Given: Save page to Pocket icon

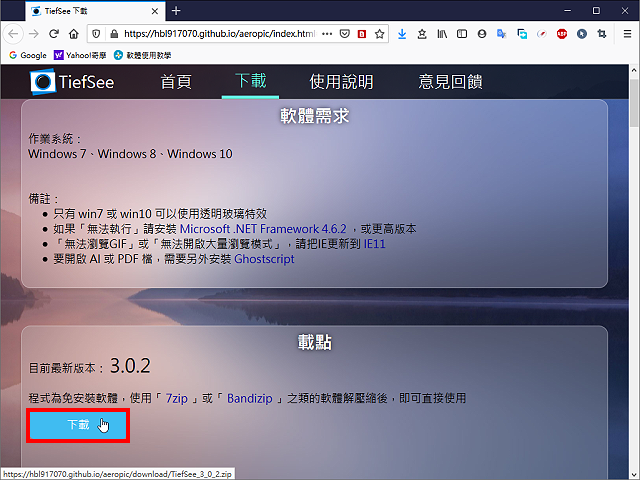Looking at the screenshot, I should click(x=345, y=34).
